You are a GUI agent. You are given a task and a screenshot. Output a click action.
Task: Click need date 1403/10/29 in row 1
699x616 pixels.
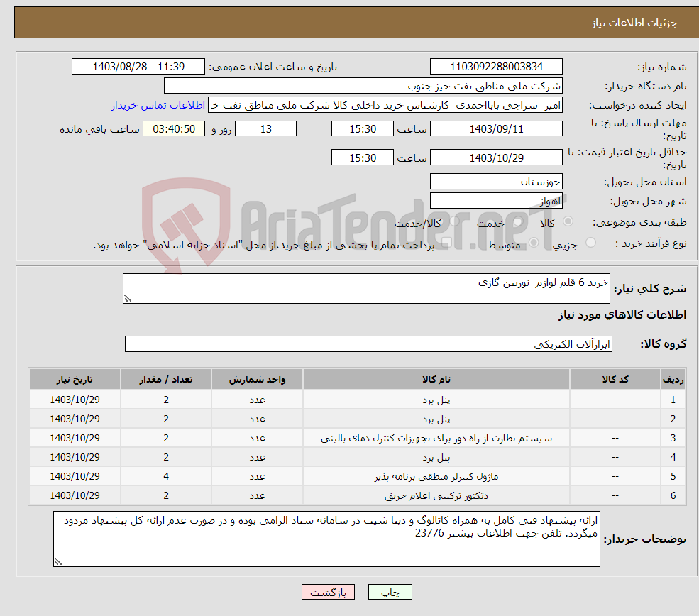75,400
